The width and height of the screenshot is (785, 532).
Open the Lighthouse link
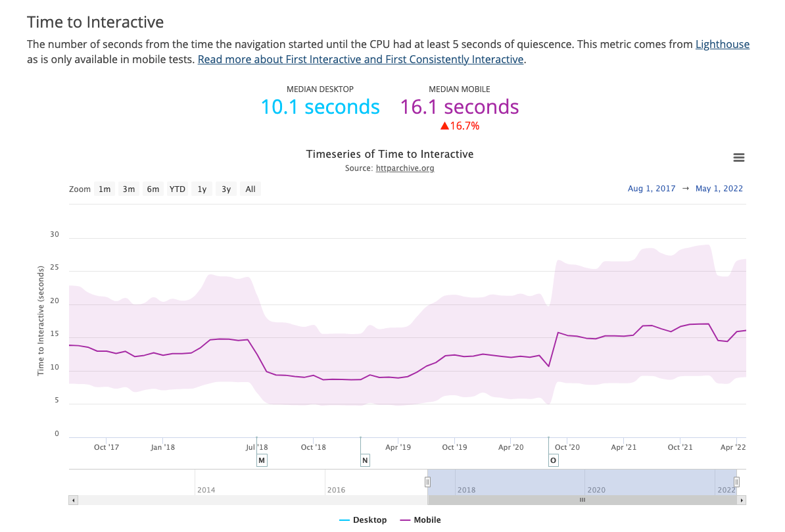tap(723, 44)
